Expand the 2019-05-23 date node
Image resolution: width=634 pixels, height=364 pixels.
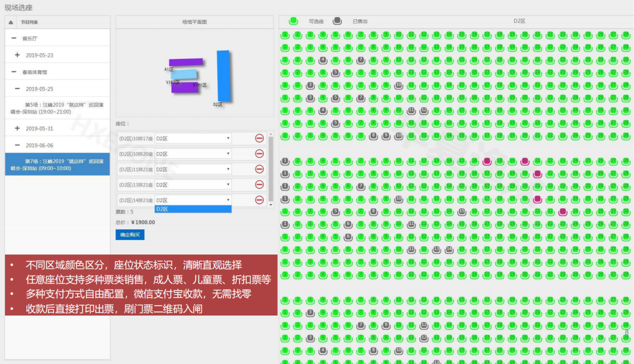tap(17, 55)
